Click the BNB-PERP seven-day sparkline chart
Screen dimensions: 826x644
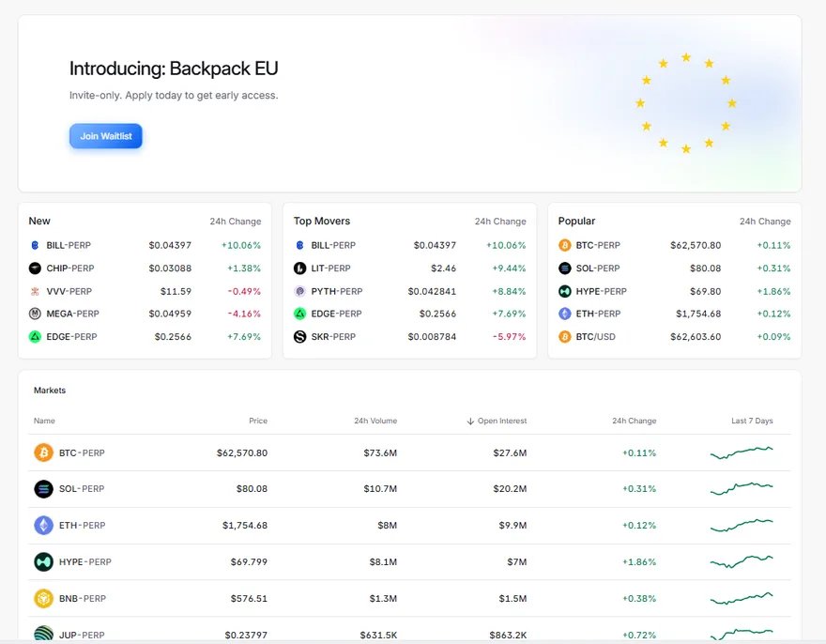pyautogui.click(x=742, y=598)
